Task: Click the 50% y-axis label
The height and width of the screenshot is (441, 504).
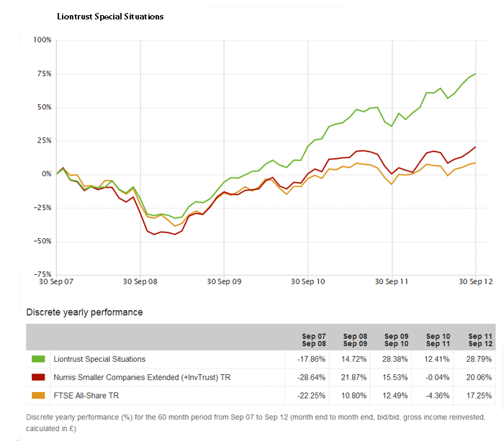Action: pyautogui.click(x=44, y=107)
